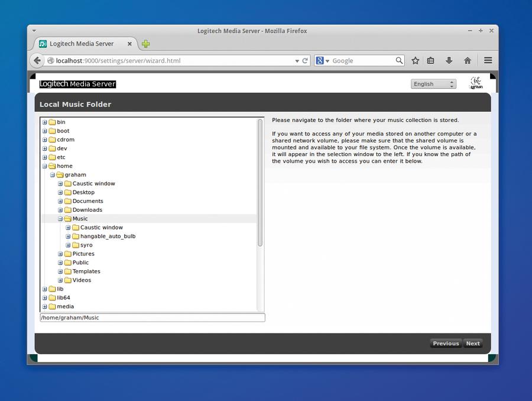Open the URL history dropdown arrow
532x401 pixels.
(x=297, y=61)
